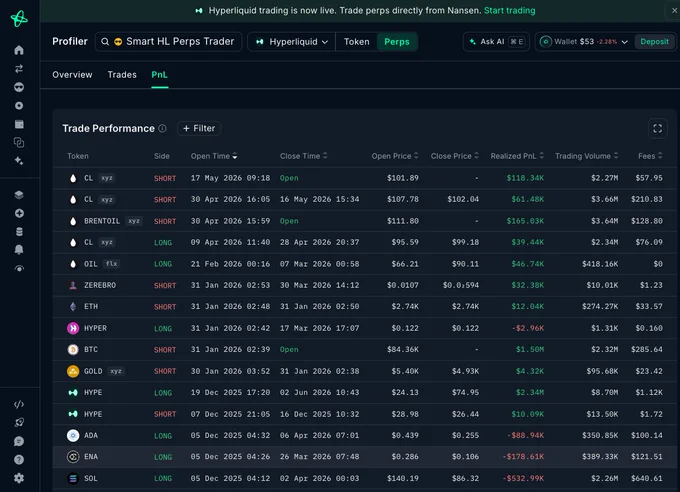Image resolution: width=680 pixels, height=492 pixels.
Task: Open the chat bubble icon in sidebar
Action: click(19, 441)
